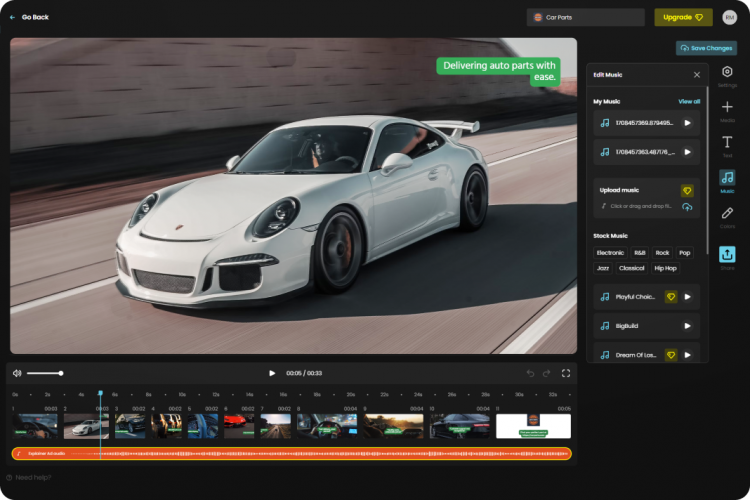Select scene 10 dark car thumbnail

pos(460,426)
